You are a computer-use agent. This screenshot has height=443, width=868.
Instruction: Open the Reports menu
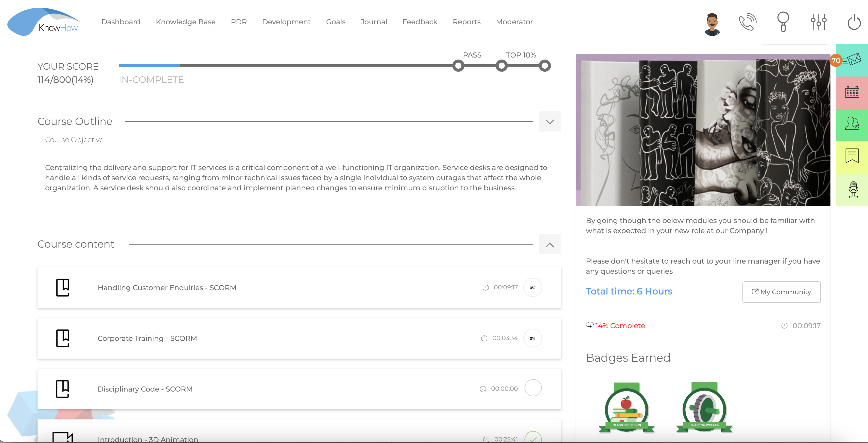pyautogui.click(x=466, y=22)
